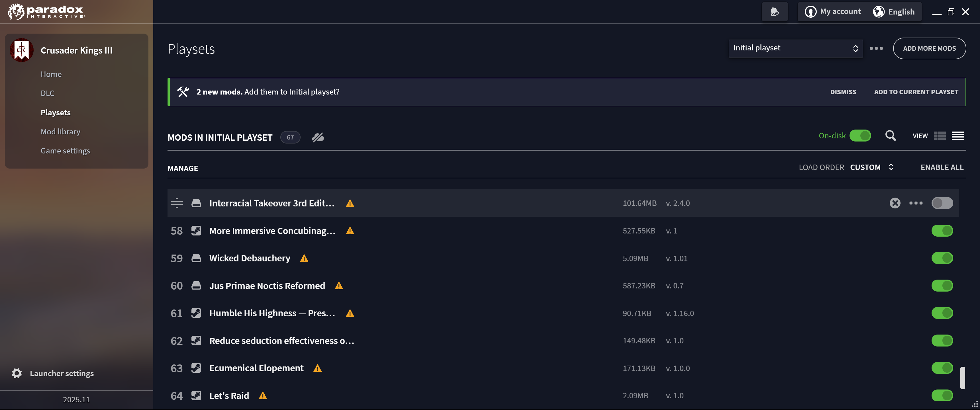
Task: Open the English language selector
Action: click(x=893, y=12)
